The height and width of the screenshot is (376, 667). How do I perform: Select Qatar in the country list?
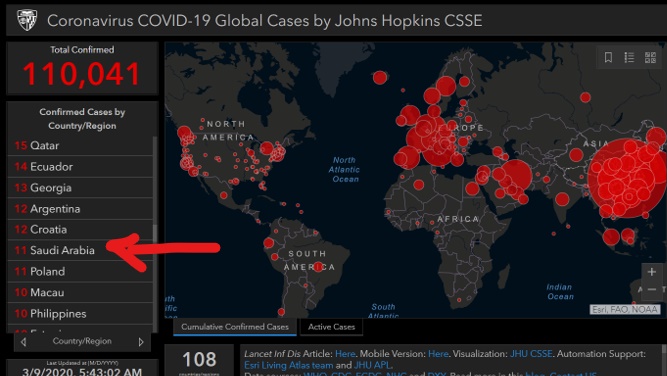click(80, 145)
